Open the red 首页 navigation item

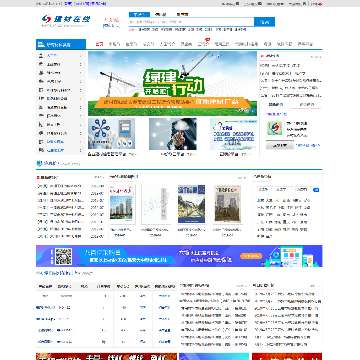99,44
